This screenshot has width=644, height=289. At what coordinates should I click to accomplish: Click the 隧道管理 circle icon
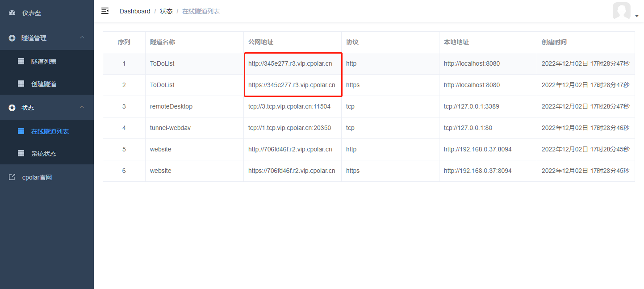point(12,38)
